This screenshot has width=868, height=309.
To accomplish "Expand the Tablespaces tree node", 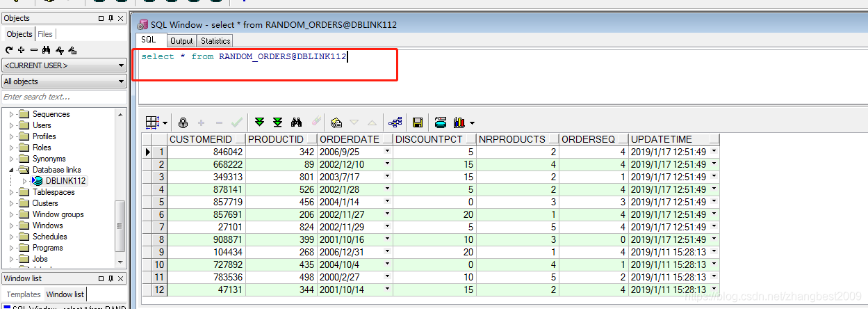I will [12, 192].
